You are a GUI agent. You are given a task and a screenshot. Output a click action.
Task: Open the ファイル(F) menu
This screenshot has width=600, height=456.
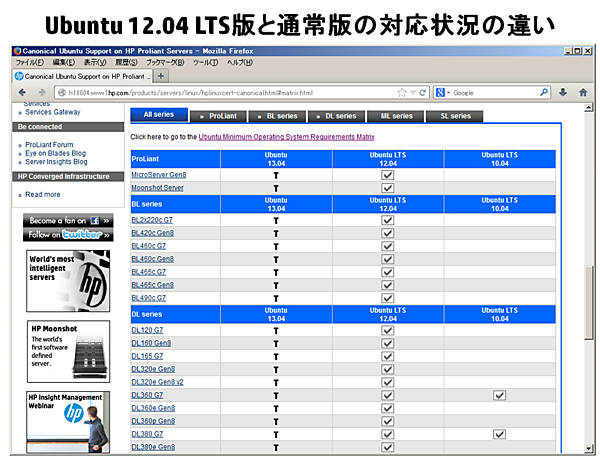coord(29,62)
